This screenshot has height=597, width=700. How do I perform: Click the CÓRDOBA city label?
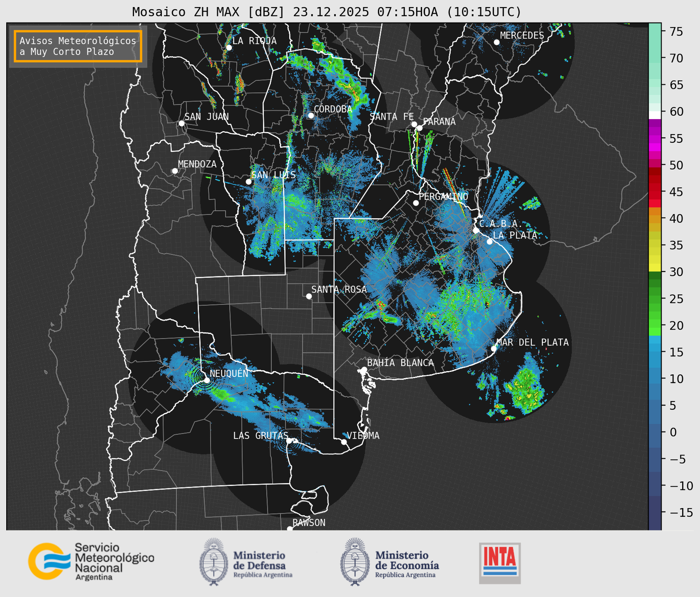pos(333,109)
